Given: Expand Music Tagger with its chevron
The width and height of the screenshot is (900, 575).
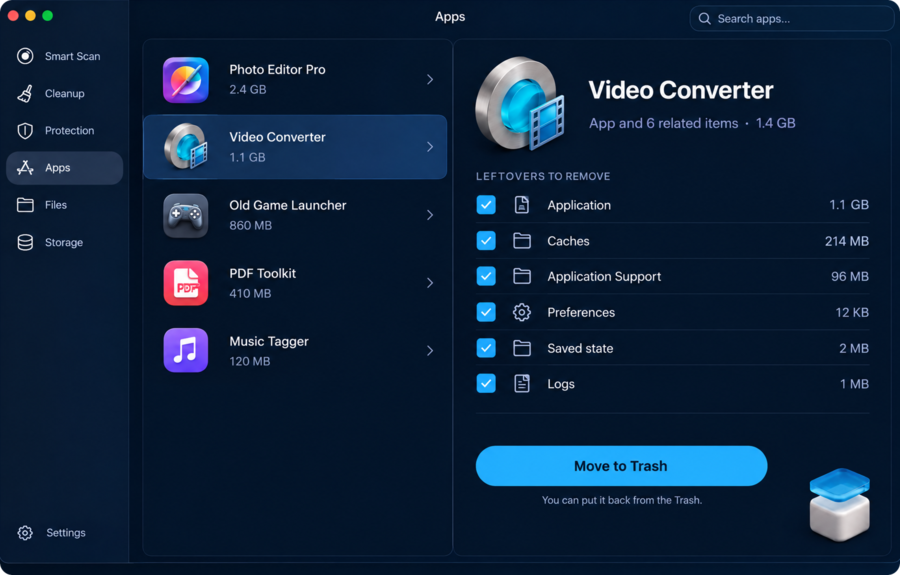Looking at the screenshot, I should 430,350.
